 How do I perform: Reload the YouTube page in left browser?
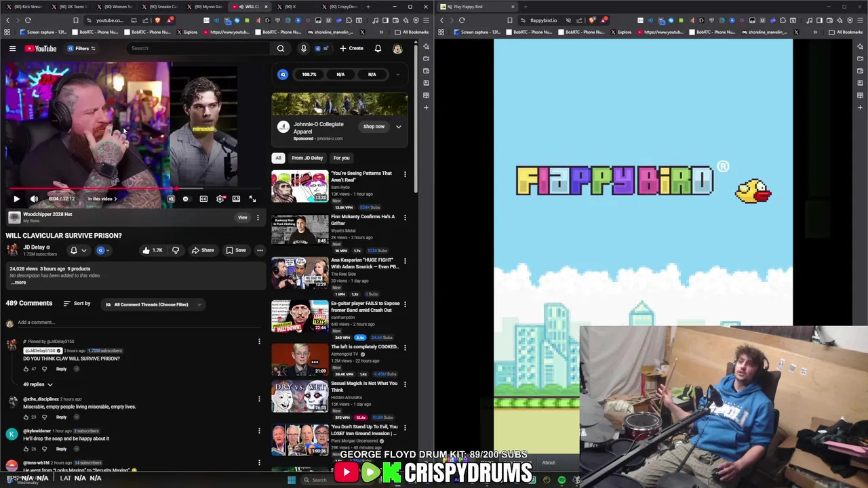pos(28,20)
